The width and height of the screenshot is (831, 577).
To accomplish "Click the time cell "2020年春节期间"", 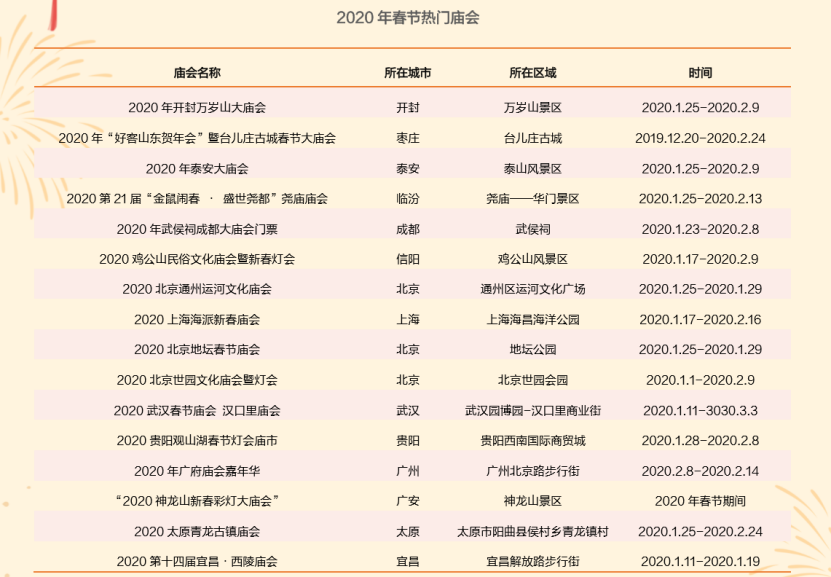I will pyautogui.click(x=700, y=501).
